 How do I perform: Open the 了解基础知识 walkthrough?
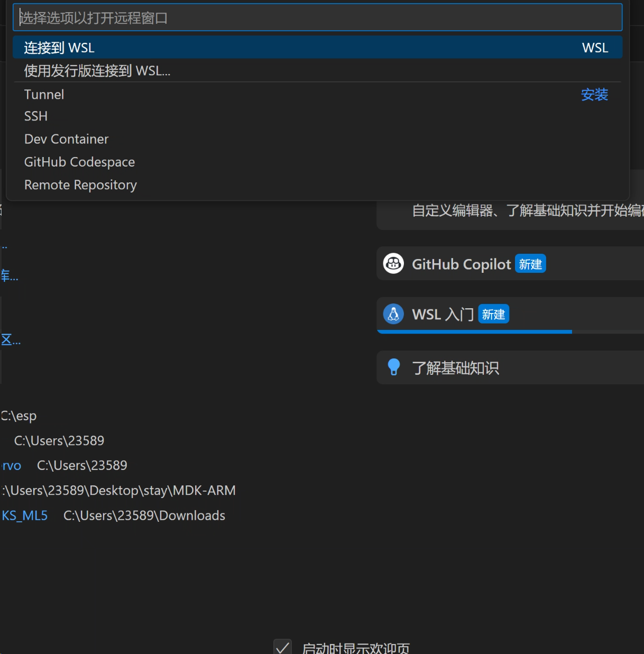[x=510, y=367]
